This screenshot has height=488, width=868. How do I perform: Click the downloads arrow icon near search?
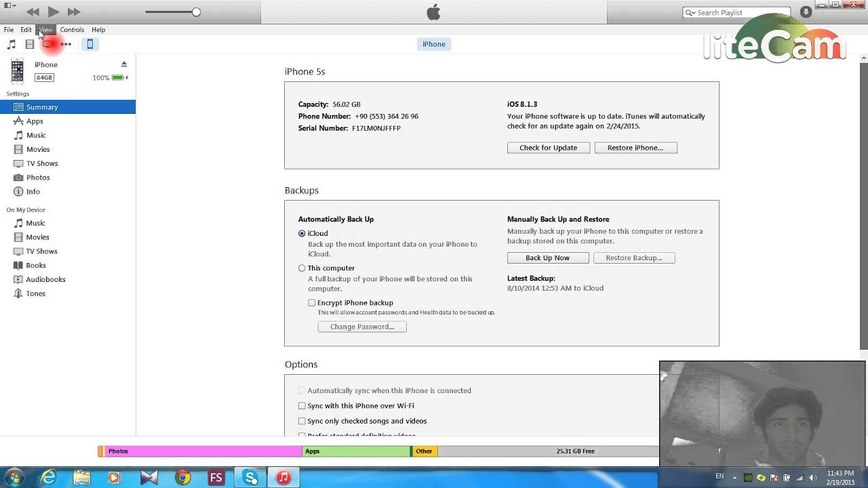pyautogui.click(x=806, y=12)
